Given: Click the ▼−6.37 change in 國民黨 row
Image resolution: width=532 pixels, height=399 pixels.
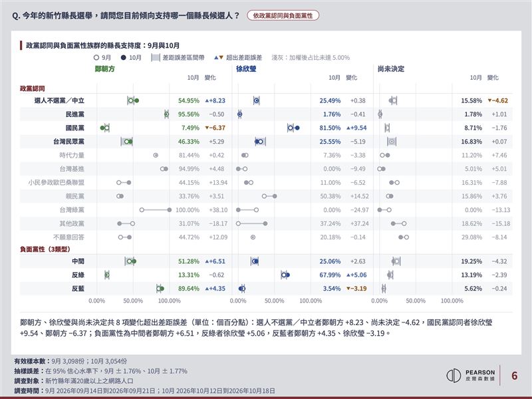Looking at the screenshot, I should 215,128.
